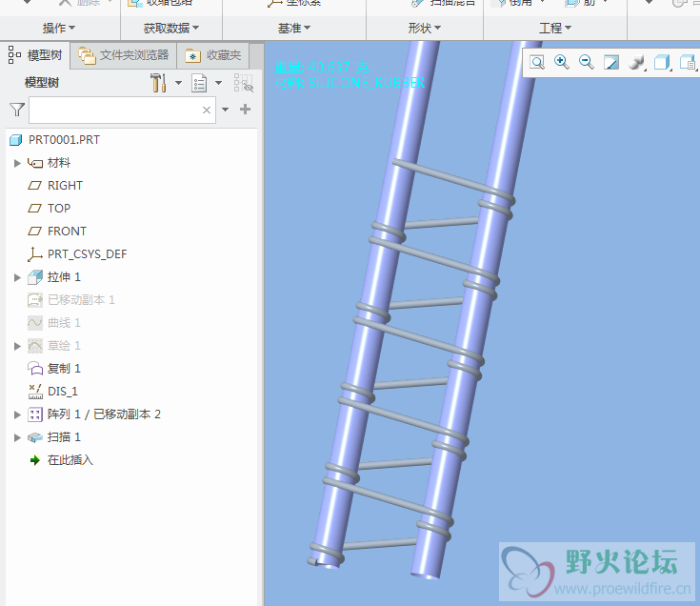Expand the 草绘 1 sketch node

point(17,346)
